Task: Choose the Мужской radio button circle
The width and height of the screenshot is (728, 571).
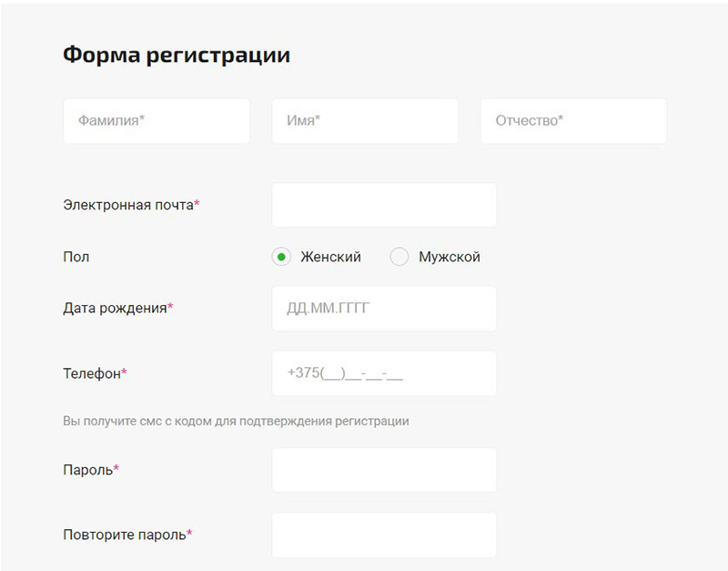Action: pyautogui.click(x=399, y=257)
